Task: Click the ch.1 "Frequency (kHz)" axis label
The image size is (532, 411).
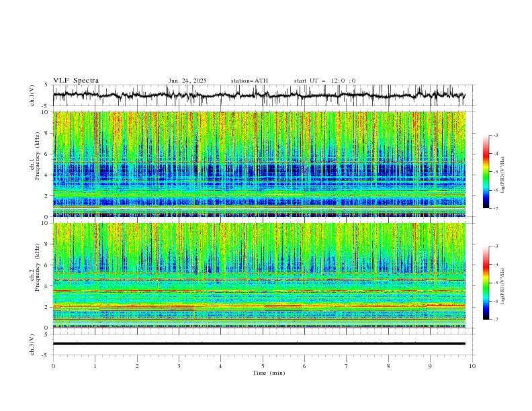Action: (x=38, y=154)
